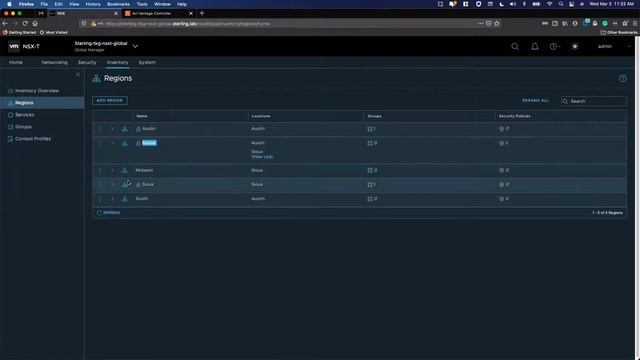Click the region icon in Austin row
The image size is (640, 360).
[x=124, y=129]
